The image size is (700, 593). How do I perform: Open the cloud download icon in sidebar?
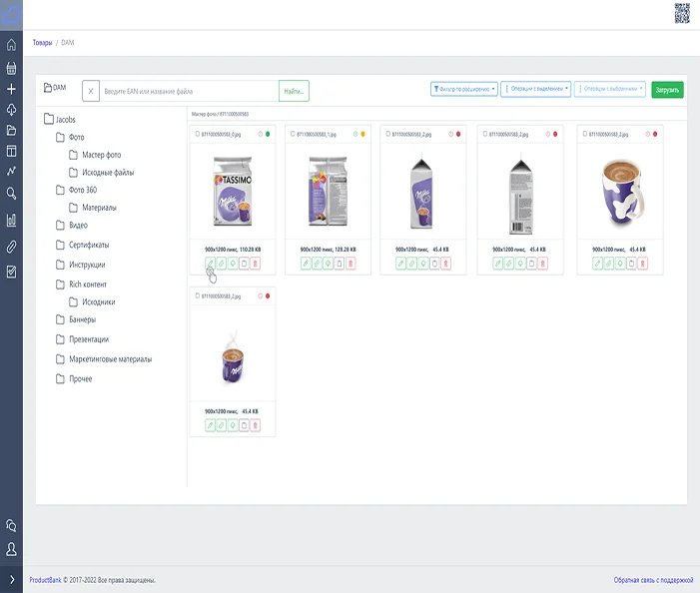(x=11, y=110)
